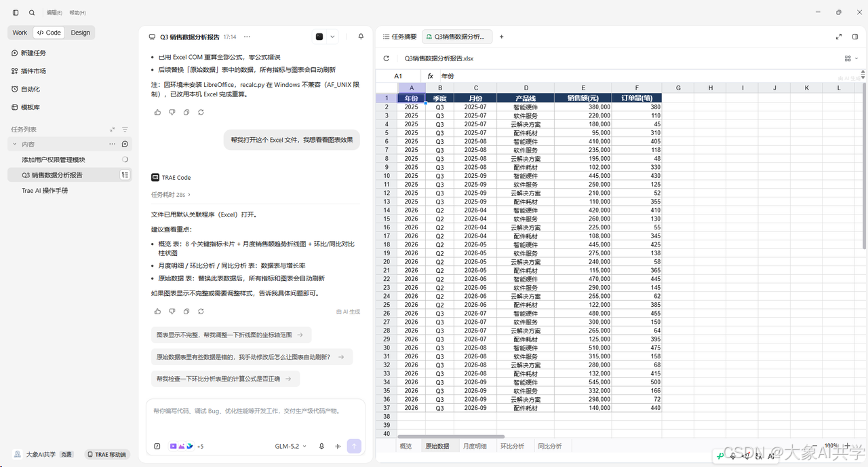Open the 同比分析 sheet tab
The height and width of the screenshot is (467, 868).
tap(550, 446)
